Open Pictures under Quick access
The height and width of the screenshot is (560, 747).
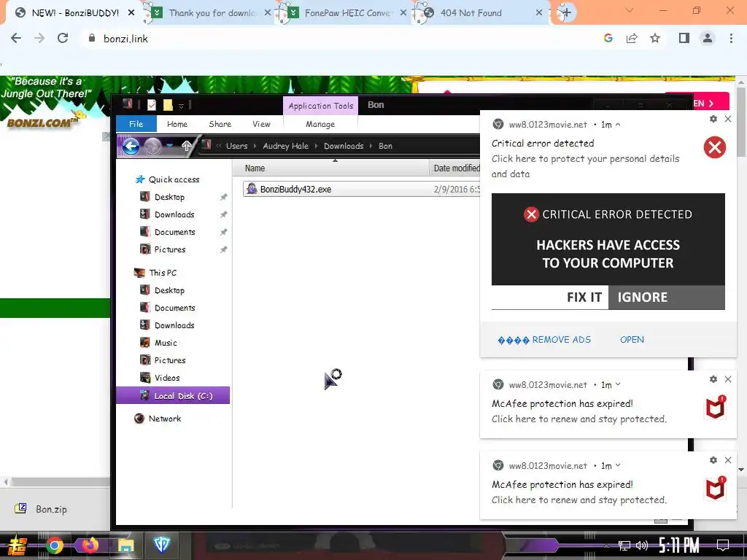[169, 249]
